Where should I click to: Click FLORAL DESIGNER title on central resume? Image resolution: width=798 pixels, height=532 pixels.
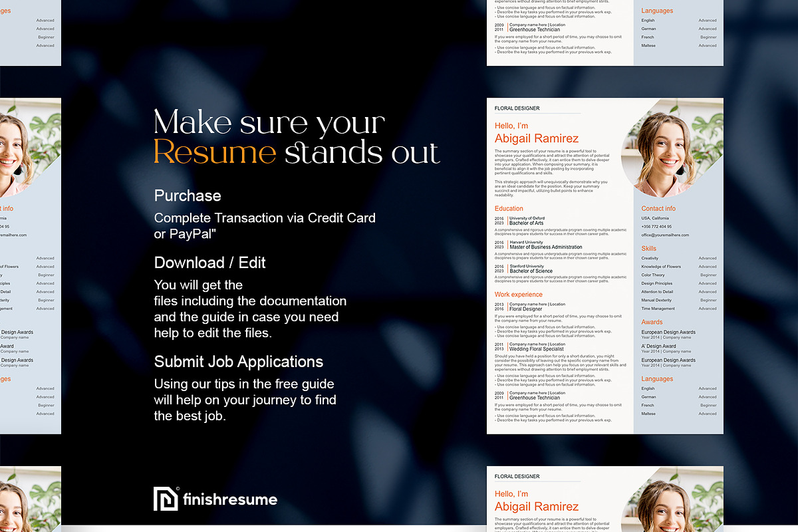coord(517,108)
